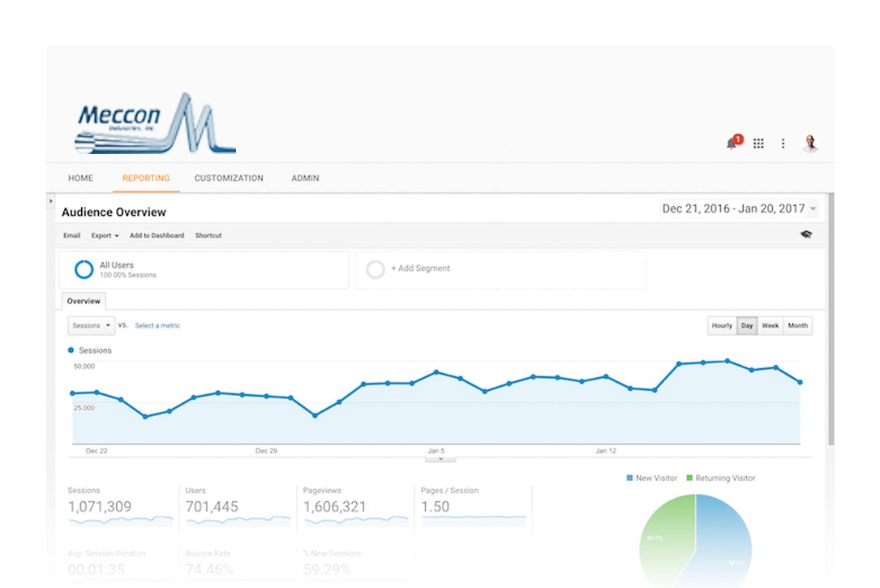The image size is (880, 588).
Task: Switch to the Admin tab
Action: (x=304, y=178)
